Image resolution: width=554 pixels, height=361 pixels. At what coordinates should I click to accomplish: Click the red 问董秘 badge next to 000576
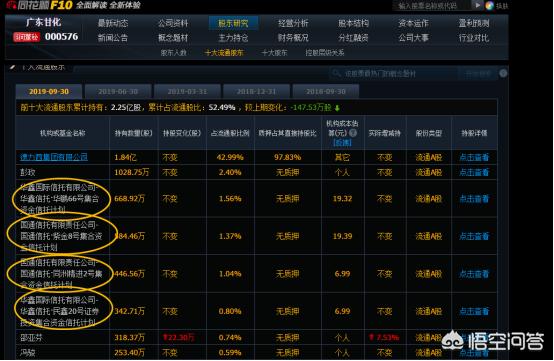[x=26, y=37]
